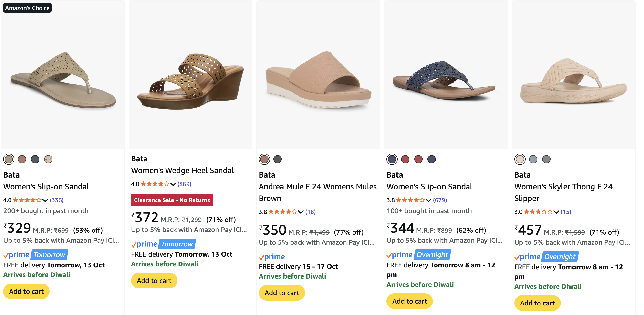Add the Wedge Heel Sandal to cart
The width and height of the screenshot is (644, 315).
(x=154, y=281)
